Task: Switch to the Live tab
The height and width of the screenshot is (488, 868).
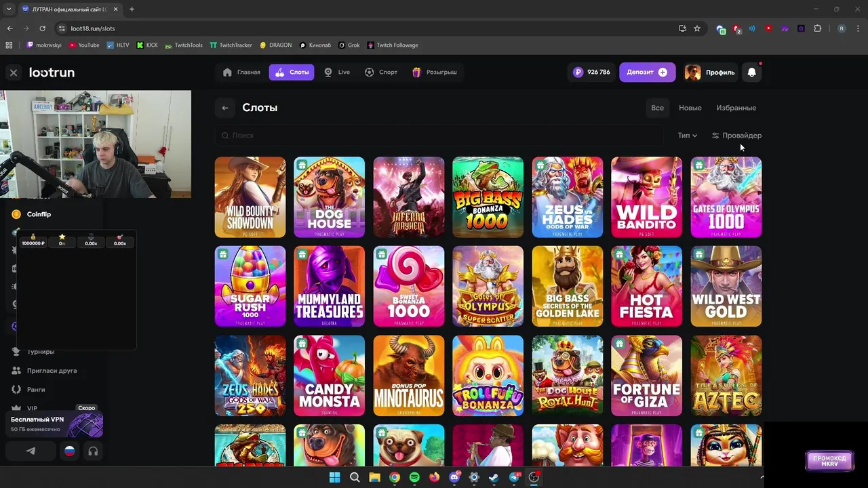Action: 337,72
